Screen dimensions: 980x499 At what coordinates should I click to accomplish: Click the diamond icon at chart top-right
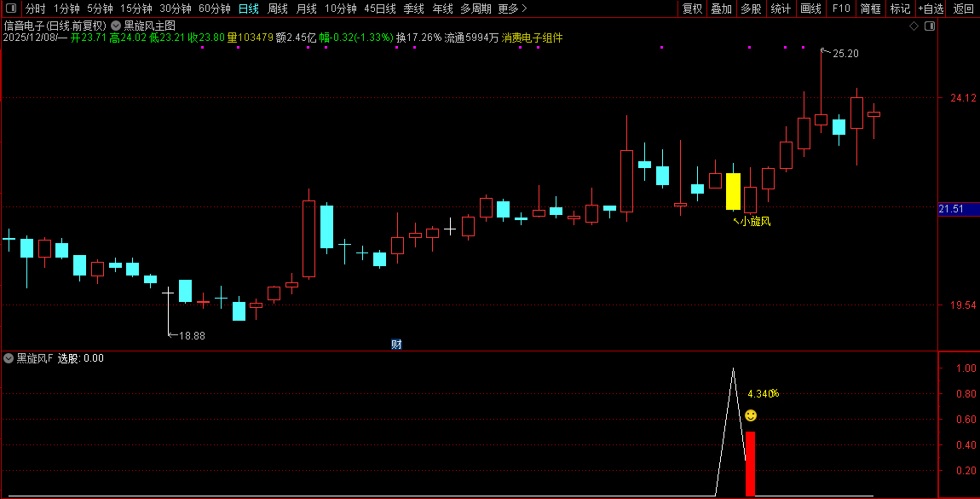click(914, 26)
